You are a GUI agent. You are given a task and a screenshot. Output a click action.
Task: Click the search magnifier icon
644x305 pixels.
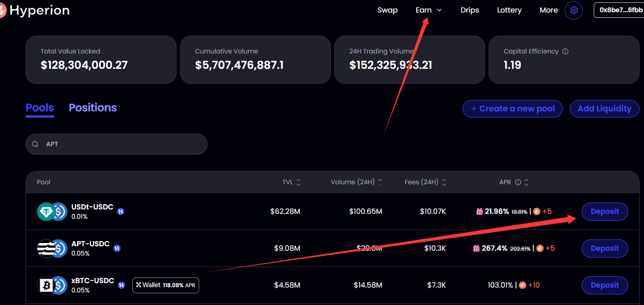35,144
